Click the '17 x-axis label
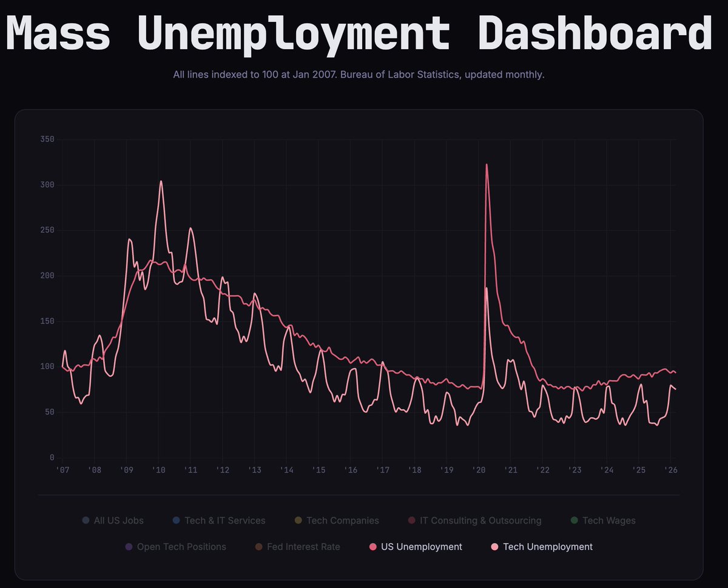 click(x=382, y=470)
